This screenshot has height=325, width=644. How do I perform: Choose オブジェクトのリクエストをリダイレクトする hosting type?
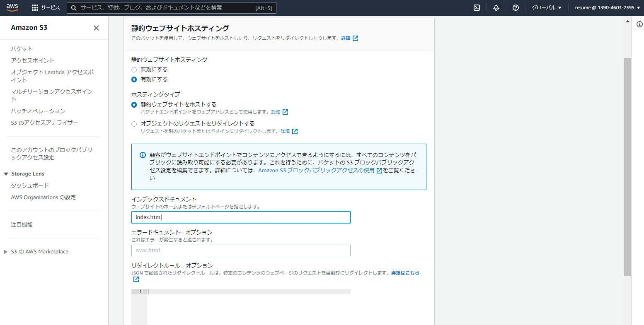(134, 124)
